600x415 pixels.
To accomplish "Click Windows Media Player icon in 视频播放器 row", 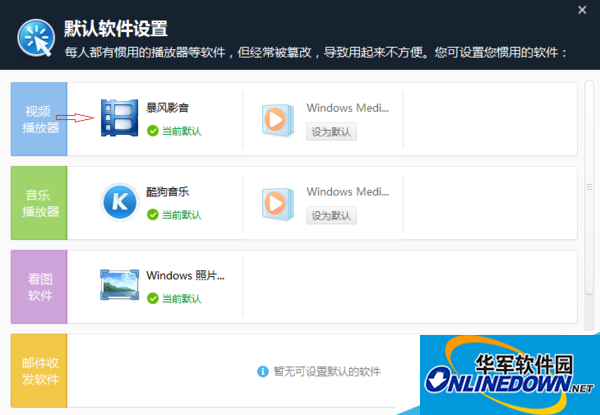I will [x=278, y=120].
